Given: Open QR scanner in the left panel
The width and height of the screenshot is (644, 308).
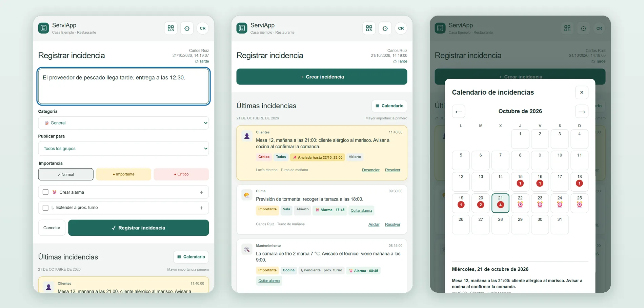Looking at the screenshot, I should coord(171,28).
